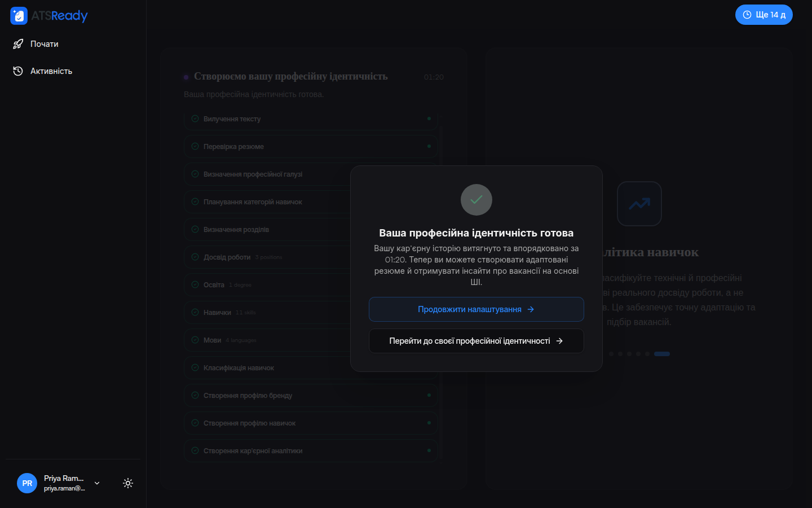Click the history clock icon beside Активність
The image size is (812, 508).
click(18, 71)
